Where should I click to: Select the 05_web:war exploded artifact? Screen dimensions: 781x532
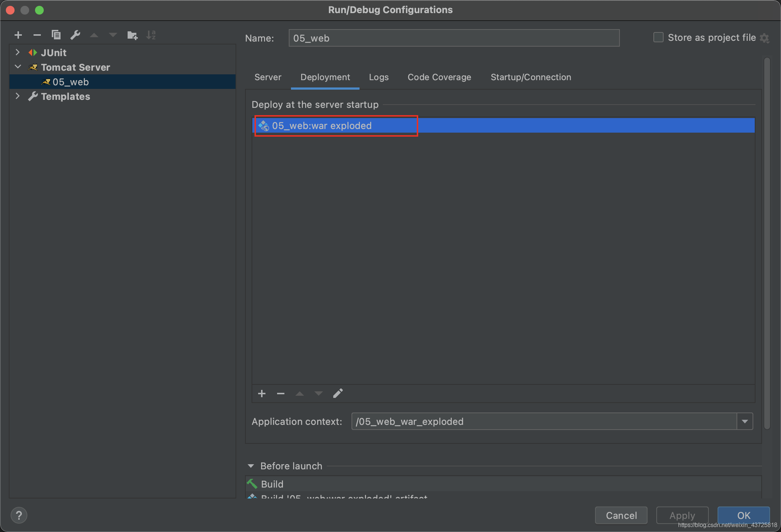[504, 126]
